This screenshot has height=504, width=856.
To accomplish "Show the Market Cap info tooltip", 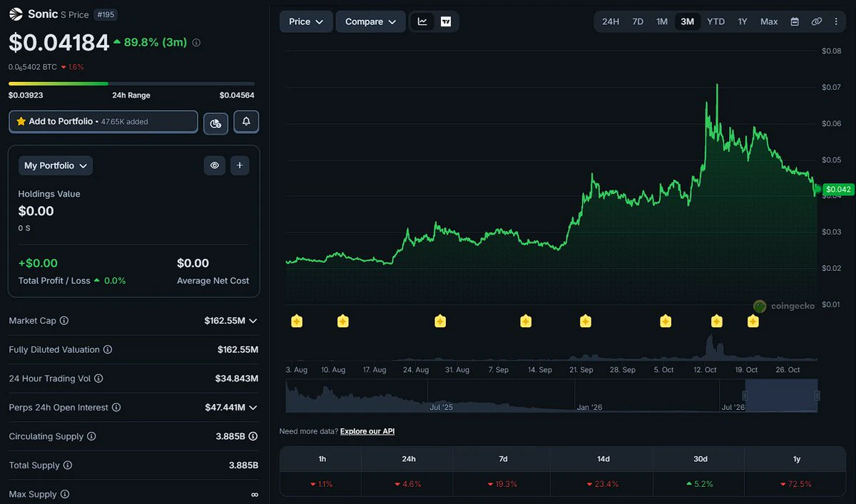I will pos(64,321).
